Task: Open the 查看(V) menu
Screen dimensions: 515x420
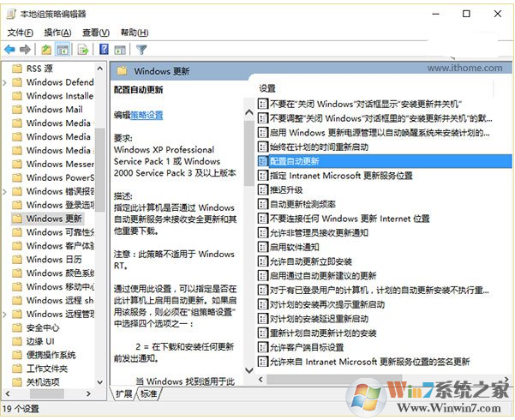Action: (96, 33)
